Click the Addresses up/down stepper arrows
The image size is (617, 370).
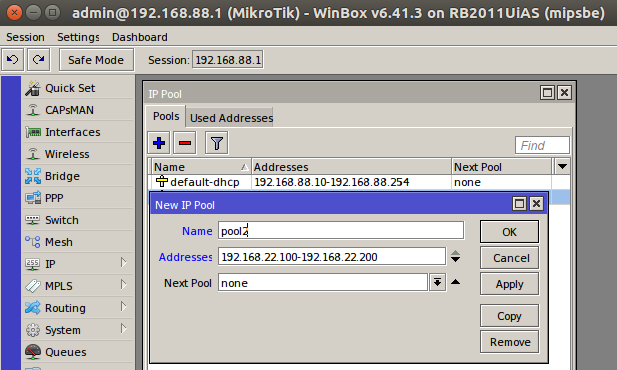click(x=455, y=256)
